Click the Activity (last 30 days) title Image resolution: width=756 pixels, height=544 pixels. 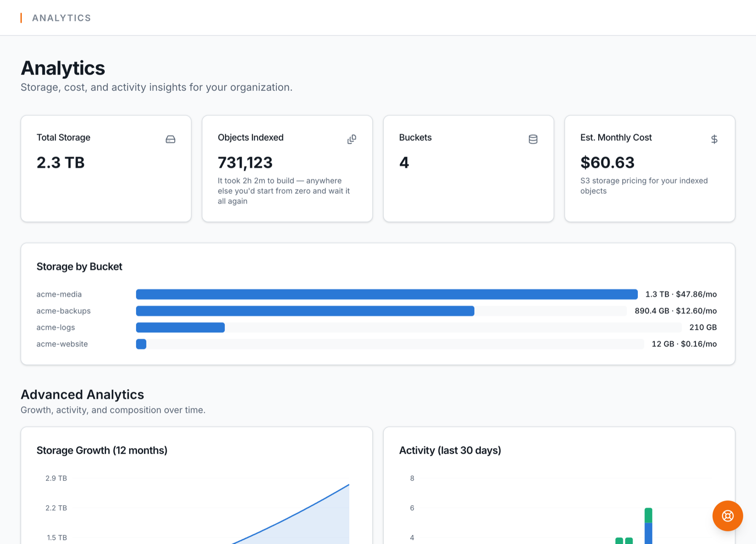point(450,450)
